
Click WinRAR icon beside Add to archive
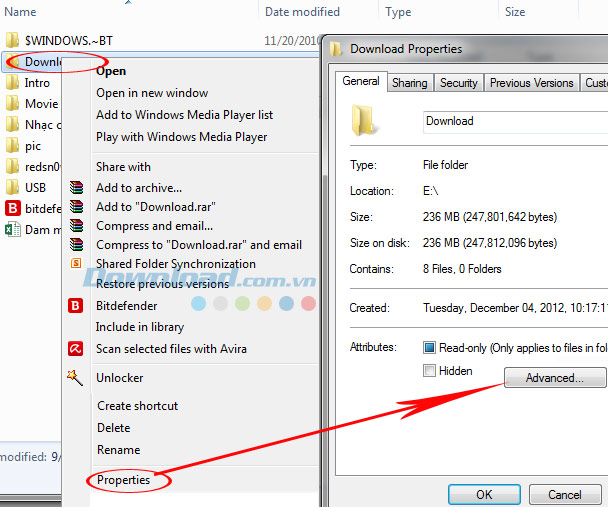[76, 188]
